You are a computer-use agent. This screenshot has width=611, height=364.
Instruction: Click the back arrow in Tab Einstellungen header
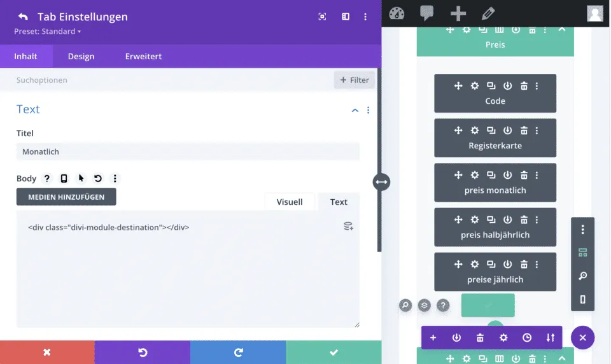tap(23, 17)
